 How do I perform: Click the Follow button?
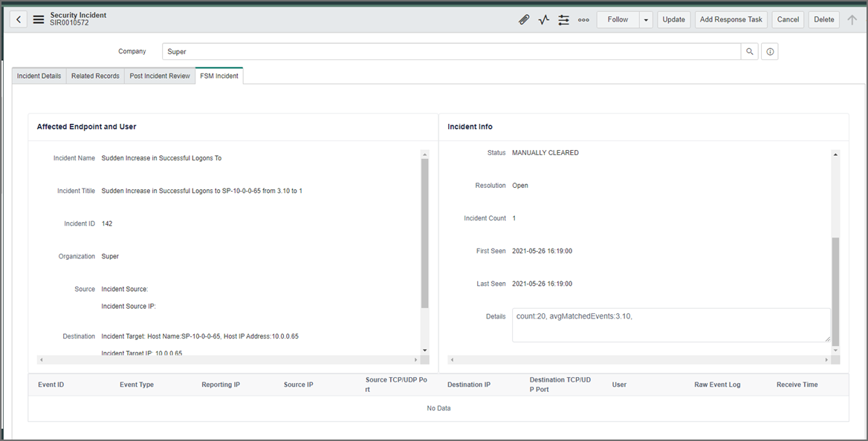point(618,19)
